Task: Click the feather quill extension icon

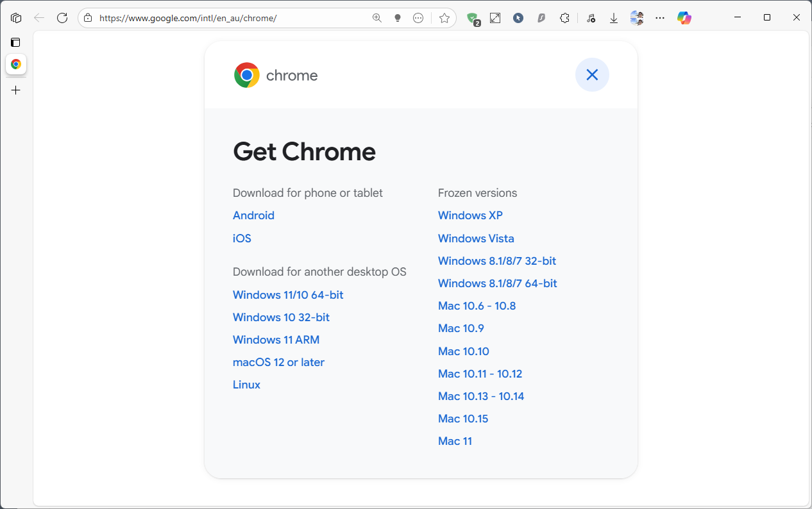Action: click(x=541, y=18)
